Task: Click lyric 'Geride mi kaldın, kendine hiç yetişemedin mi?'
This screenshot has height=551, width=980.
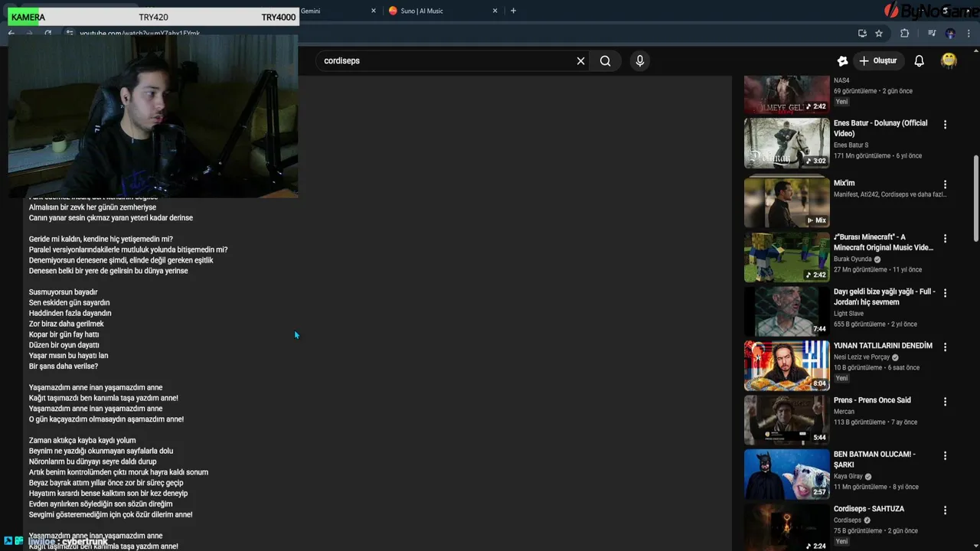Action: [101, 240]
